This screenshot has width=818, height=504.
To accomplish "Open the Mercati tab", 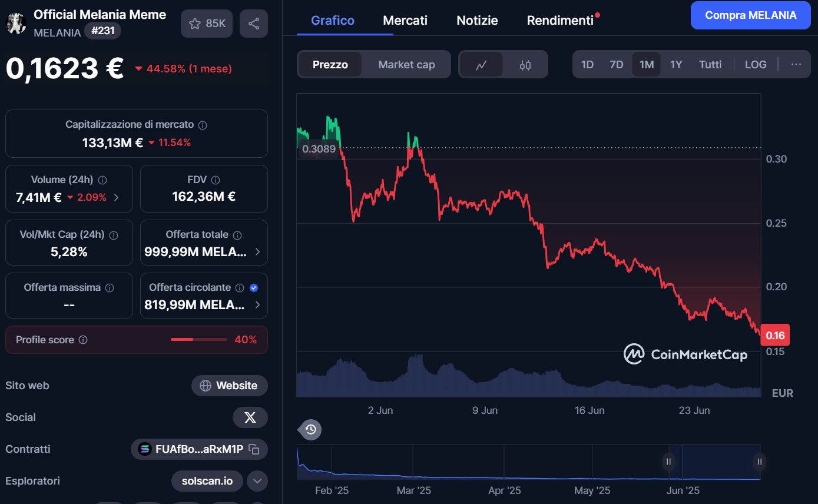I will [405, 20].
